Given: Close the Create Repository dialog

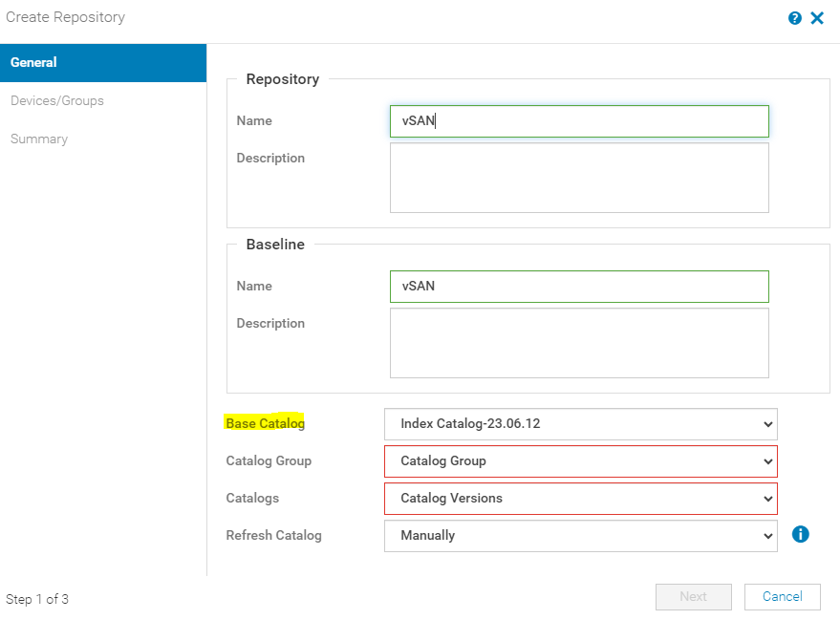Looking at the screenshot, I should (818, 17).
